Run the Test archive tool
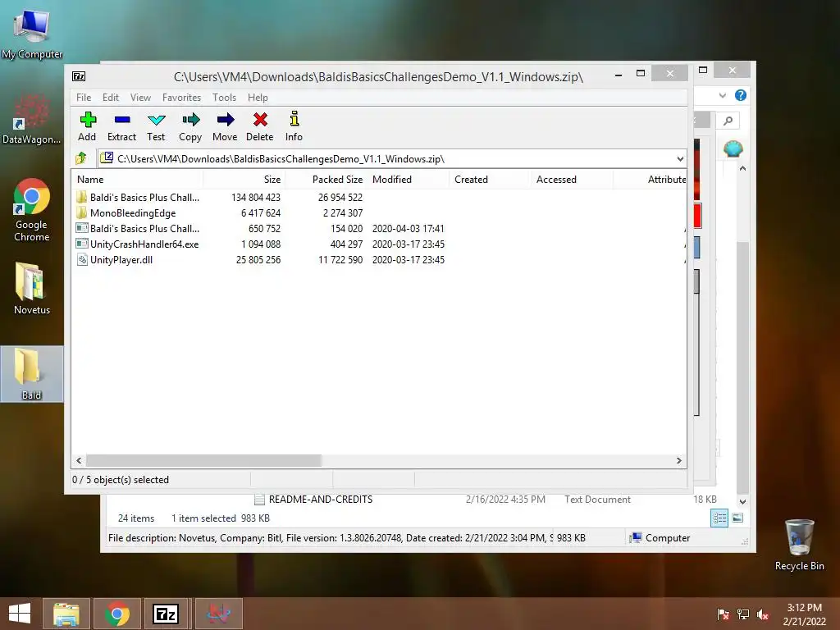The width and height of the screenshot is (840, 630). point(156,126)
